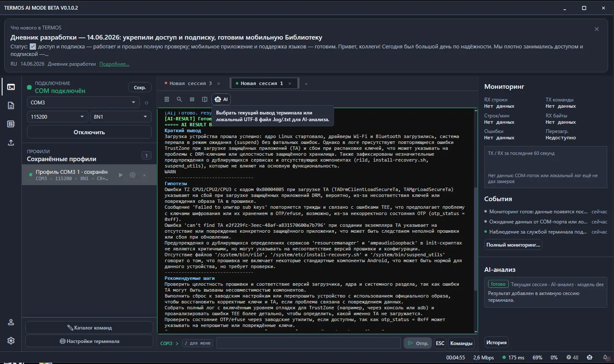Viewport: 614px width, 364px height.
Task: Click the Готово status badge
Action: click(x=498, y=284)
